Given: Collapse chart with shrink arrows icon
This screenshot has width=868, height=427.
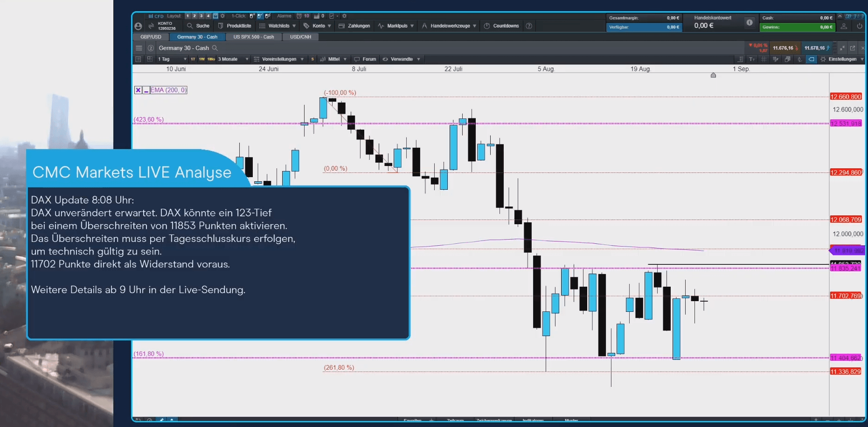Looking at the screenshot, I should coord(842,48).
